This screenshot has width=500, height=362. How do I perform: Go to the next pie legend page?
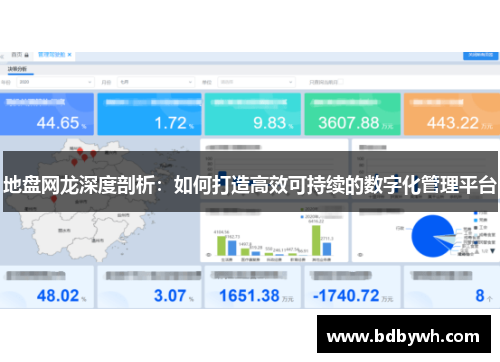[492, 251]
